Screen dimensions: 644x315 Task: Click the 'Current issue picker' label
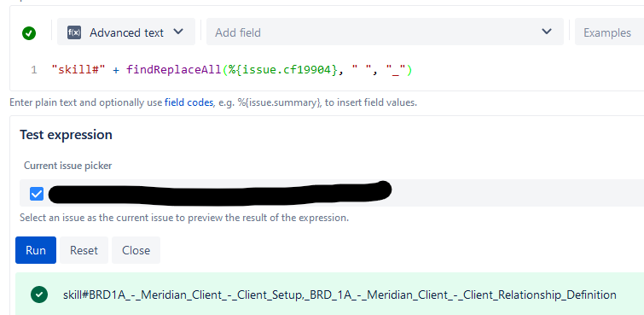click(67, 166)
